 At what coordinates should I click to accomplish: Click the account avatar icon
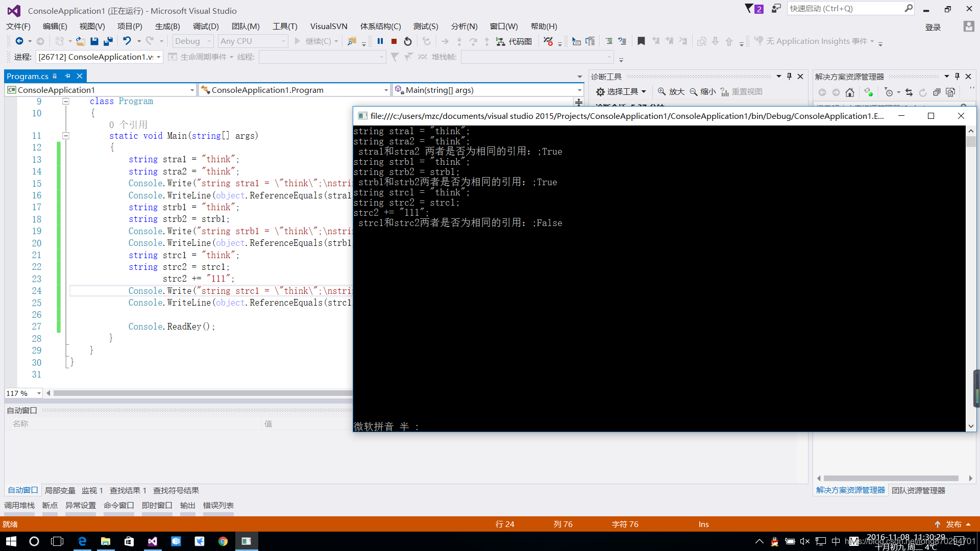click(x=969, y=27)
